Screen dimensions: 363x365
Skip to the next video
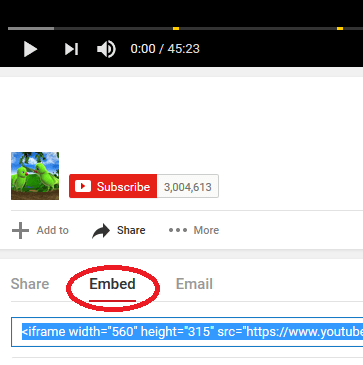pos(71,49)
